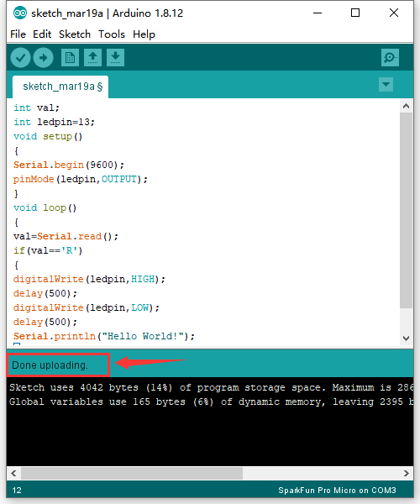The height and width of the screenshot is (504, 420).
Task: Place the cursor on the Serial.begin(9600) line
Action: pyautogui.click(x=69, y=165)
